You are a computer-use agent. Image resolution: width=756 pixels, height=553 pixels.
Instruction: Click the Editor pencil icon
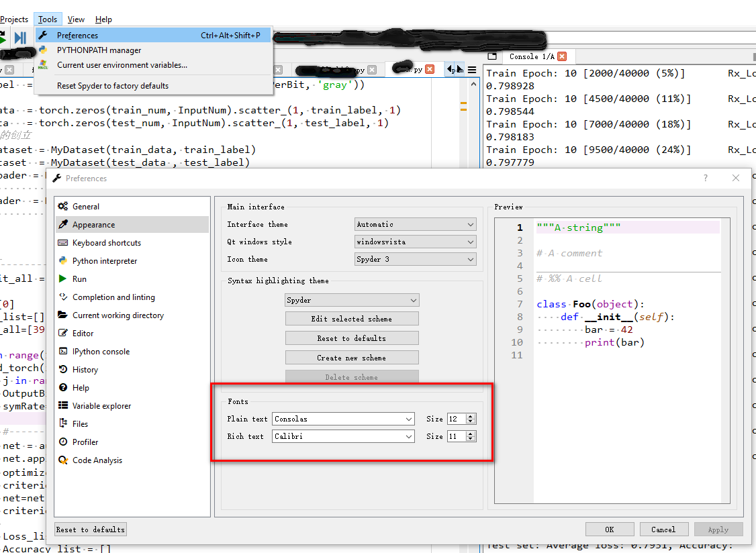[62, 333]
